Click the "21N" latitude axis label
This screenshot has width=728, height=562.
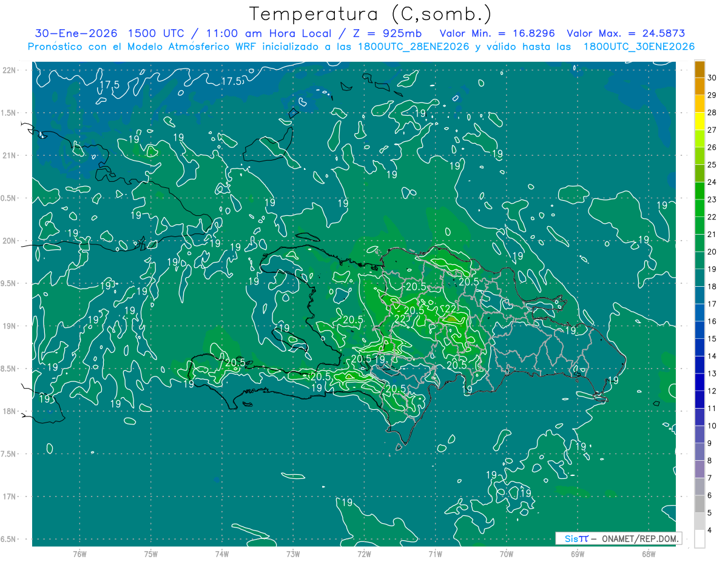coord(10,155)
